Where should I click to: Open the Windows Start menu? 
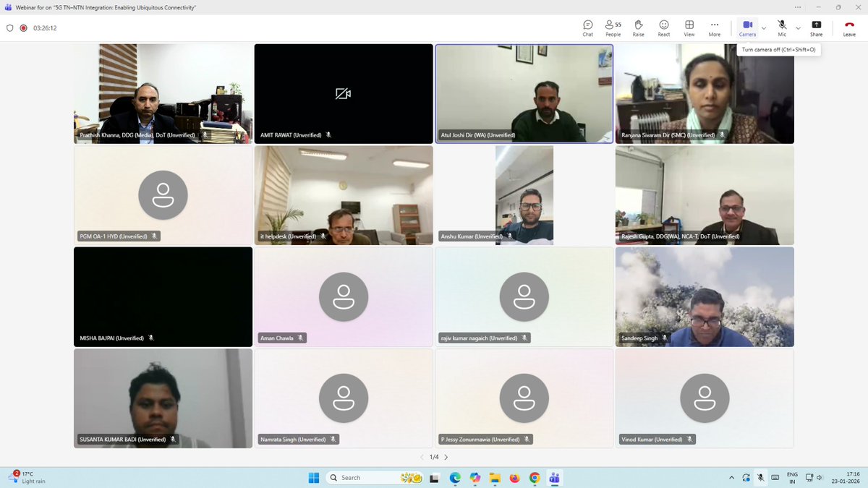click(x=314, y=478)
